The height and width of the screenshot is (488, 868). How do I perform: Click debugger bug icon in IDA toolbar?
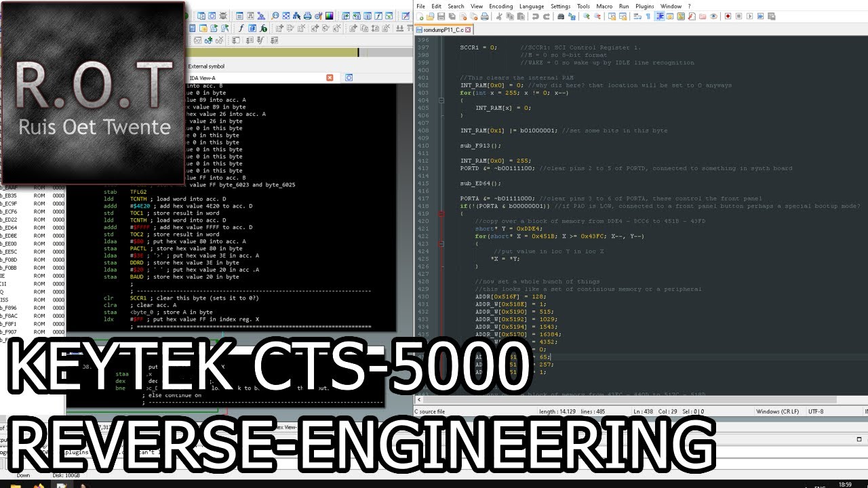pos(223,16)
